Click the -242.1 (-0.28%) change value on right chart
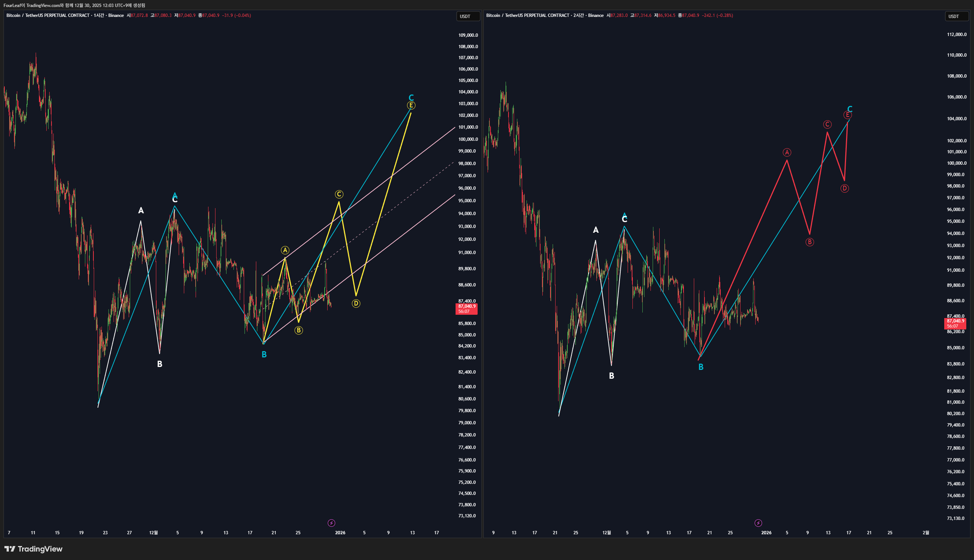 click(x=717, y=15)
